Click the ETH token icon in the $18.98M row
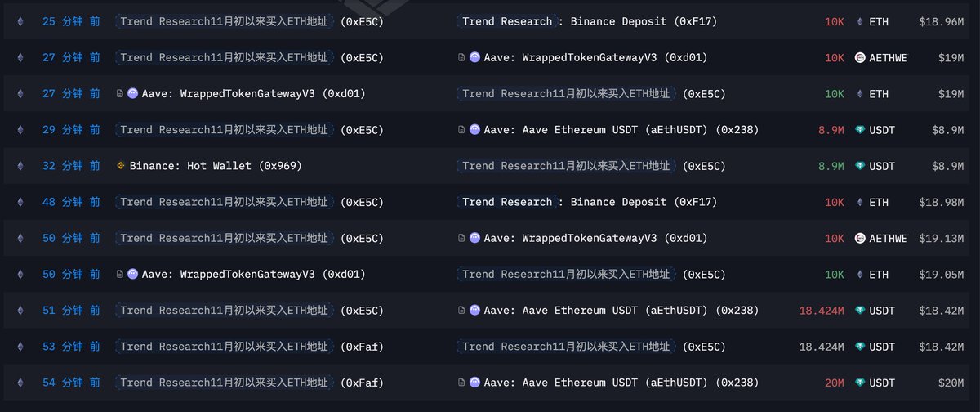The width and height of the screenshot is (980, 412). [x=859, y=202]
